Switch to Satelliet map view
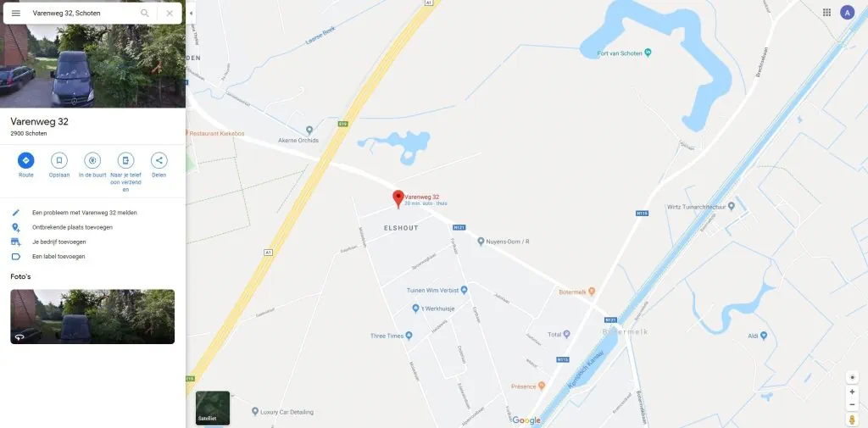This screenshot has width=868, height=428. (x=213, y=408)
